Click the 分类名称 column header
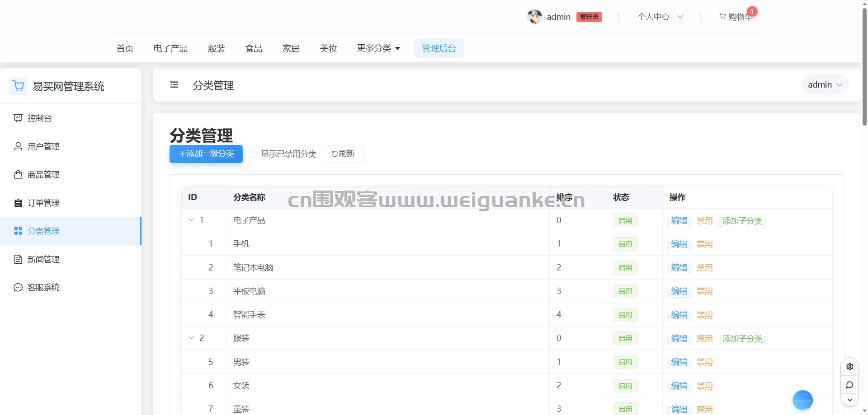 [388, 197]
